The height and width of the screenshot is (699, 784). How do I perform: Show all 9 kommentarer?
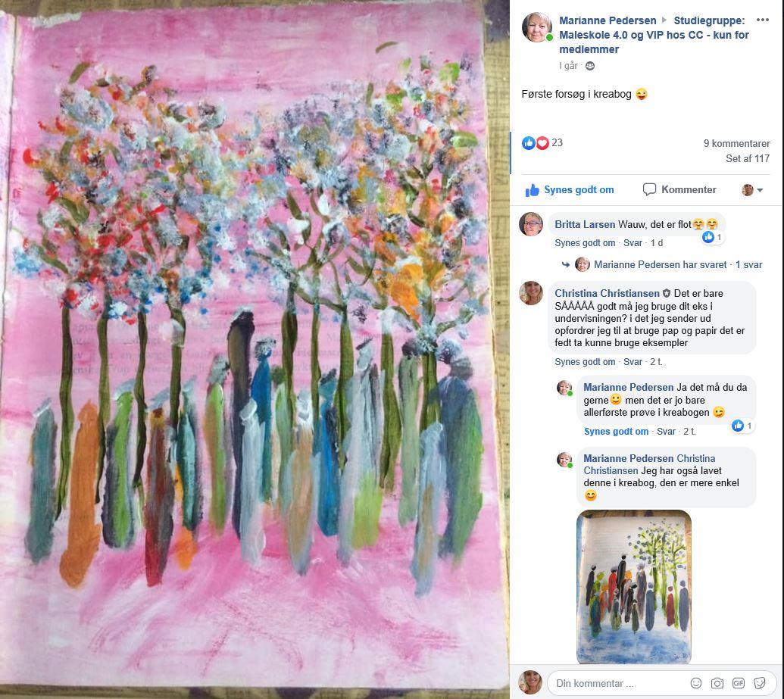pos(736,143)
